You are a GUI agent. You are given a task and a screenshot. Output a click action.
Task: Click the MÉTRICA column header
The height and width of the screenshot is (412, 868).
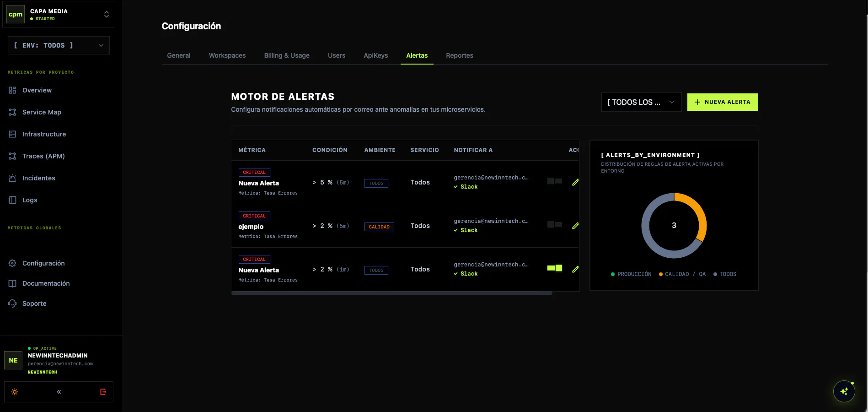(x=252, y=150)
